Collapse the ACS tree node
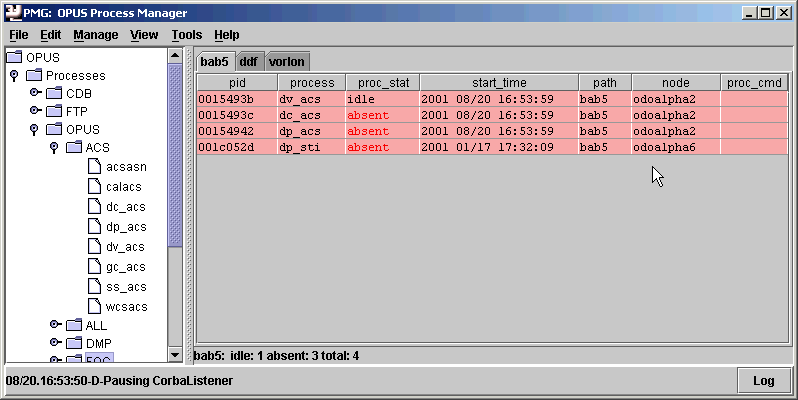Image resolution: width=798 pixels, height=400 pixels. [x=54, y=148]
